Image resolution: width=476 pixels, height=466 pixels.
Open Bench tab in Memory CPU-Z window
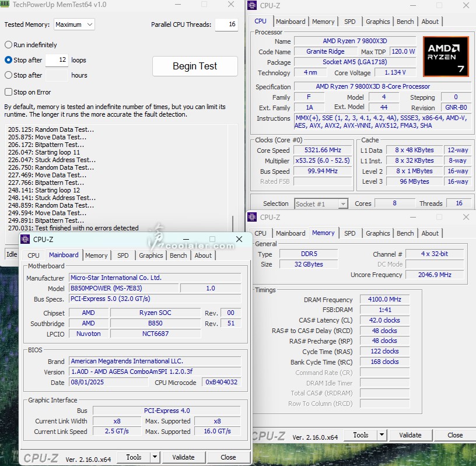click(x=405, y=233)
